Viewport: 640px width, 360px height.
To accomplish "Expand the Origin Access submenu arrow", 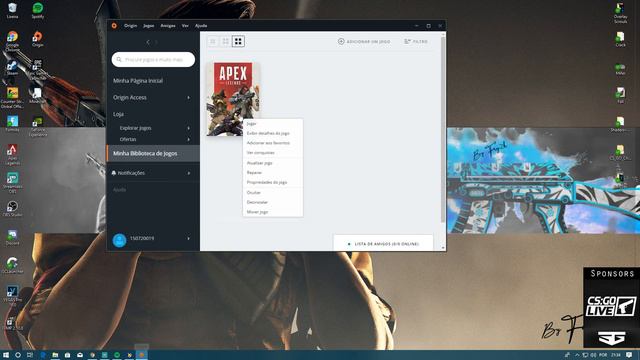I will coord(189,98).
